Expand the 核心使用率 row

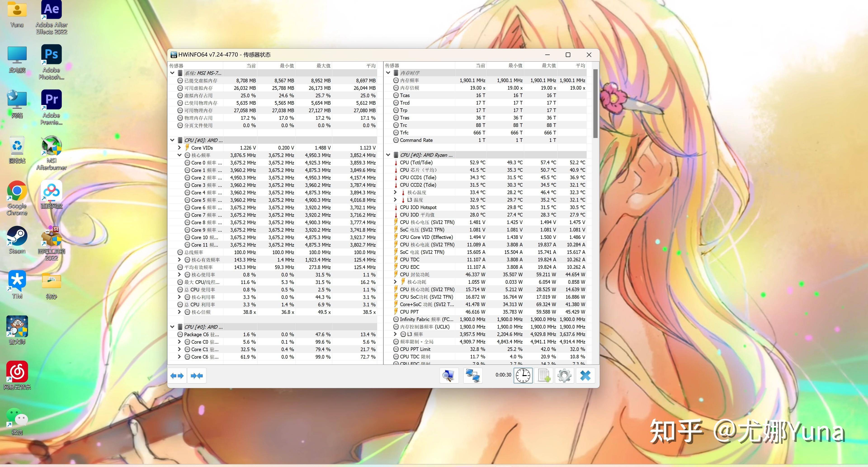(x=180, y=274)
